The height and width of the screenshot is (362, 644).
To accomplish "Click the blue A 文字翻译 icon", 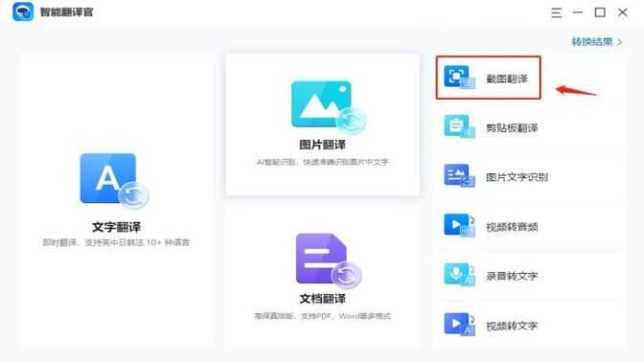I will (114, 181).
